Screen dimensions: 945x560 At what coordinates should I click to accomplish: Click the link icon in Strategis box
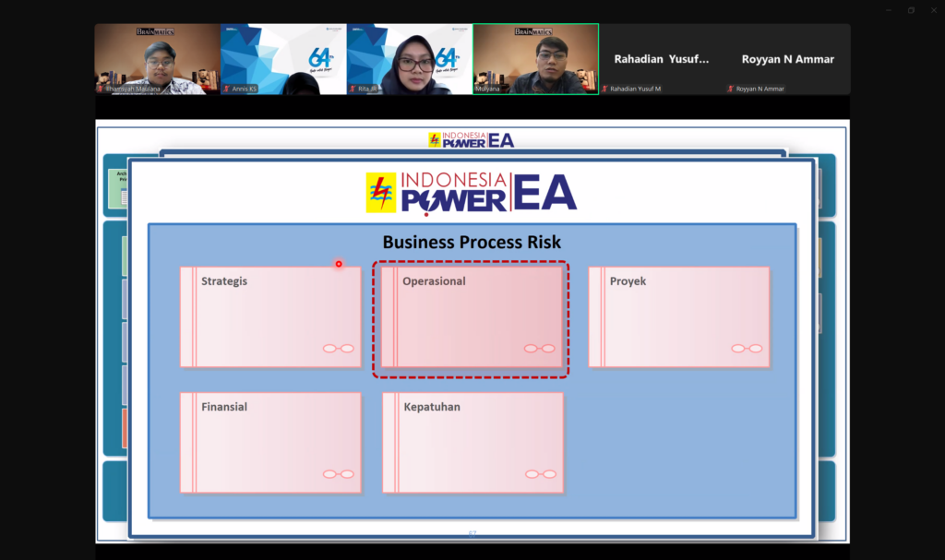click(338, 349)
